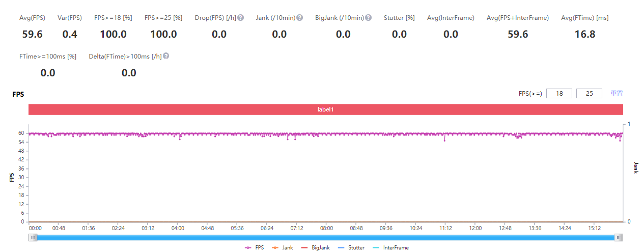Click the right handle of the time range slider
The width and height of the screenshot is (644, 252).
(x=619, y=237)
